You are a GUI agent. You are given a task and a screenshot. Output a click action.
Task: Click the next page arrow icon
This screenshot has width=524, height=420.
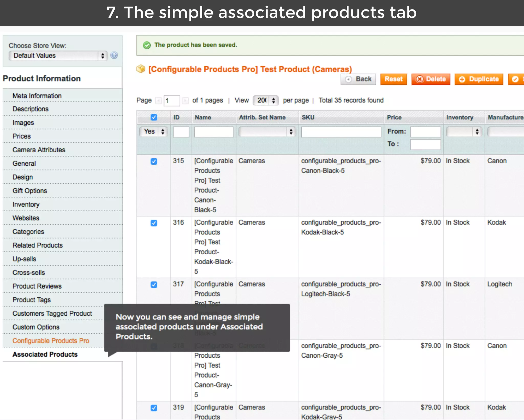(185, 100)
